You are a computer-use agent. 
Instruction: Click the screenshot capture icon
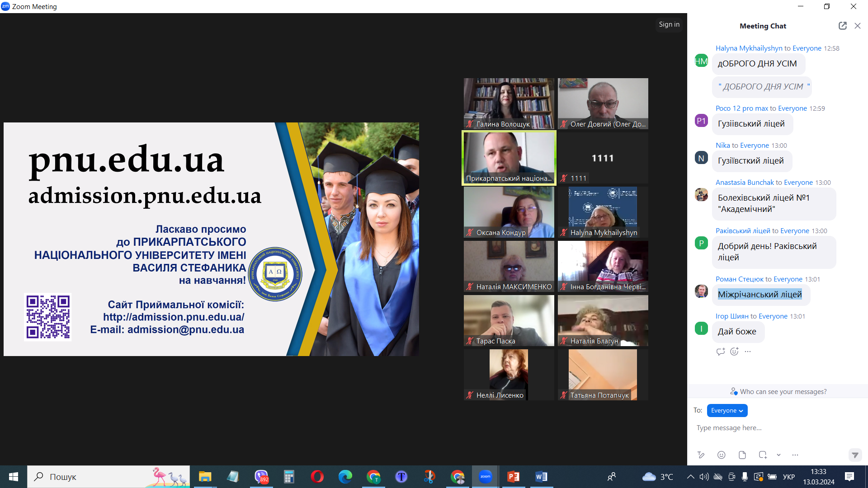pyautogui.click(x=763, y=455)
